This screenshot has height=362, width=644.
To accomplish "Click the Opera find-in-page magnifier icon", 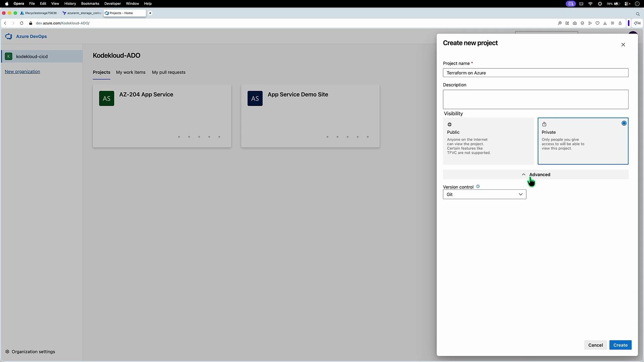I will [560, 23].
